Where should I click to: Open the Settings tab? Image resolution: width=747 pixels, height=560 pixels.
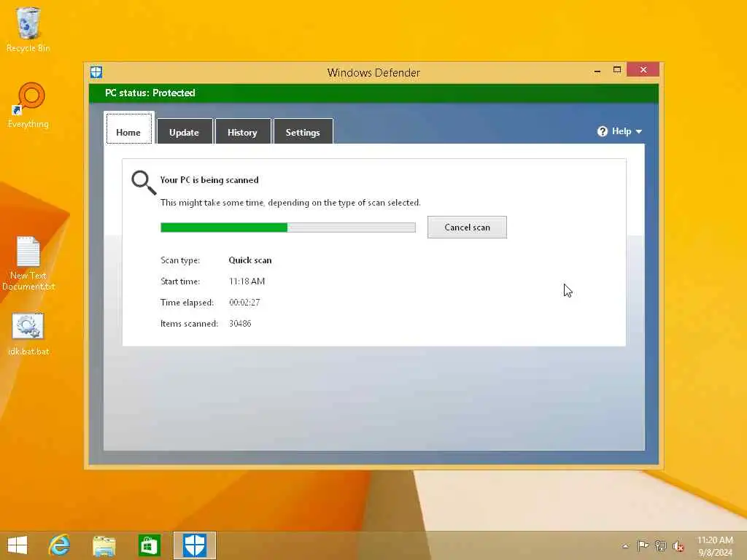(x=303, y=131)
